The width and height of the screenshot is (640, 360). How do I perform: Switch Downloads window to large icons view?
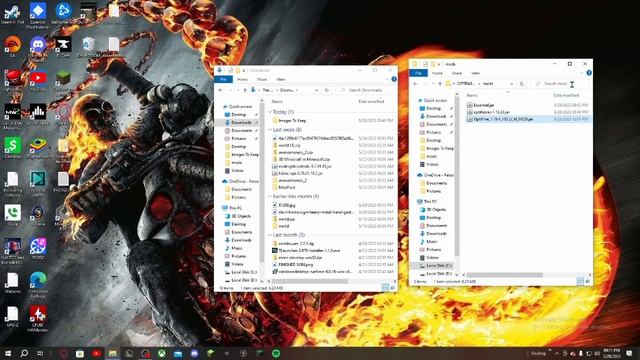click(x=392, y=288)
